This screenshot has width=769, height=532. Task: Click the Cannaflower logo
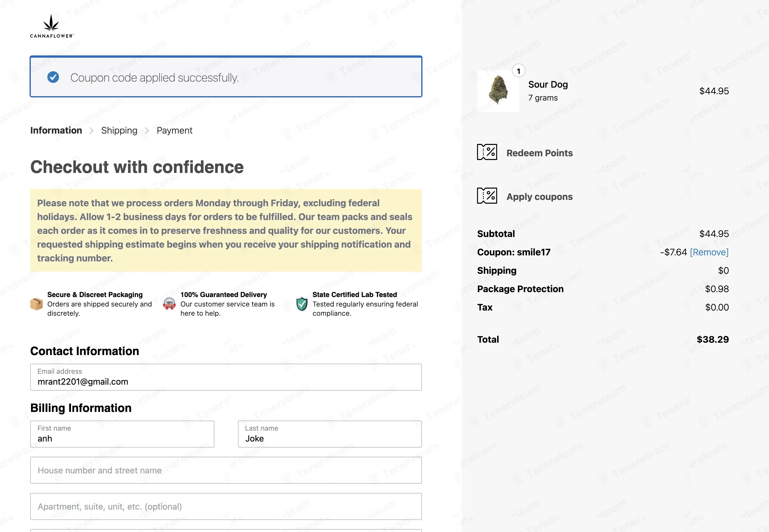[x=52, y=26]
